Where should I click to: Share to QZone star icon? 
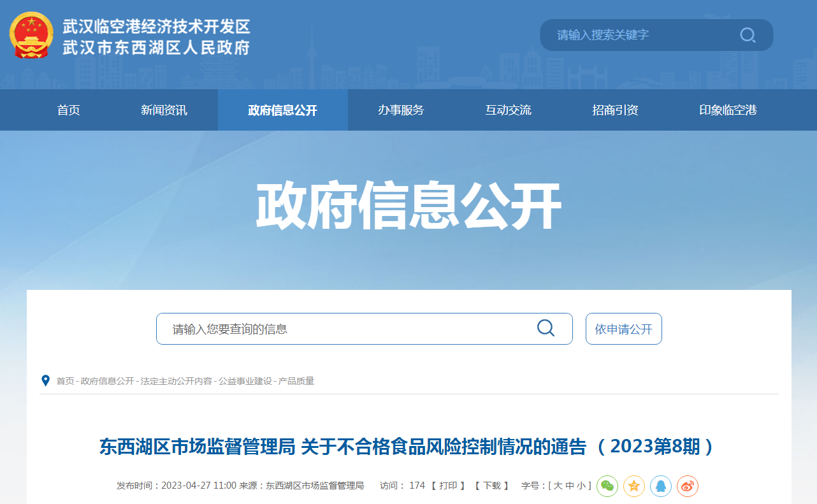(634, 486)
